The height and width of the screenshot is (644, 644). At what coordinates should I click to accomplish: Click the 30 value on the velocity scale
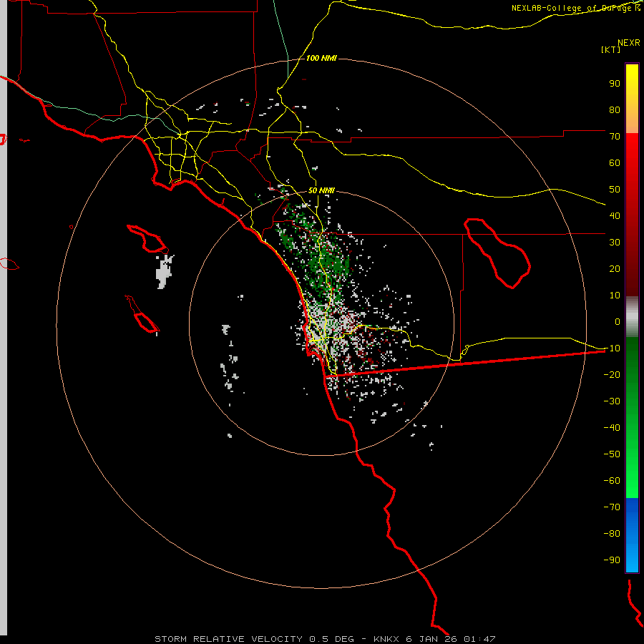(615, 243)
